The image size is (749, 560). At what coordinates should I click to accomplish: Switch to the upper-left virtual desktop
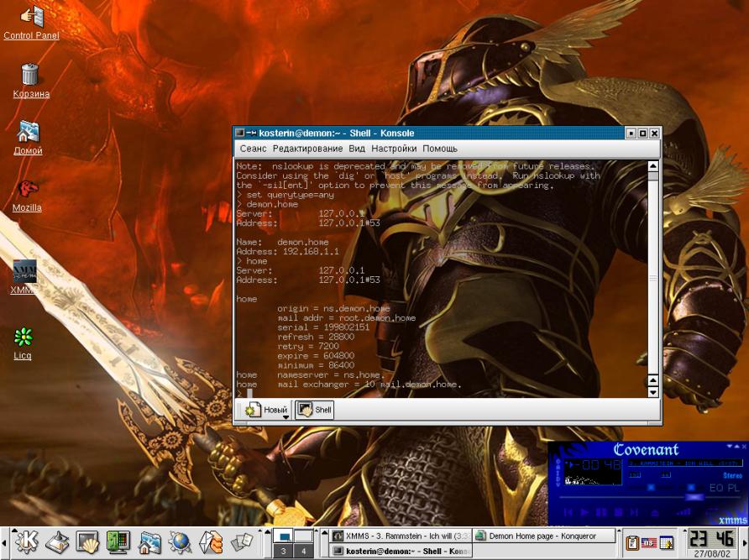(283, 535)
